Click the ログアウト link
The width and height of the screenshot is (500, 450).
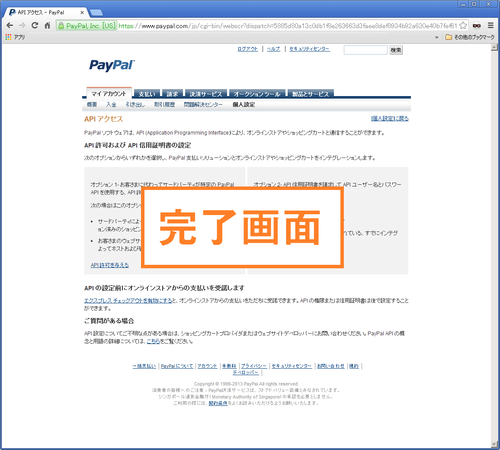(248, 49)
